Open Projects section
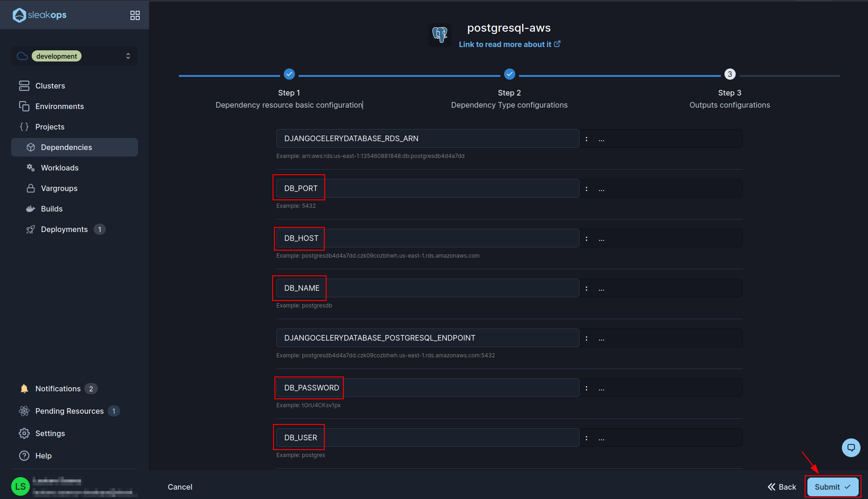This screenshot has height=499, width=868. [x=50, y=127]
